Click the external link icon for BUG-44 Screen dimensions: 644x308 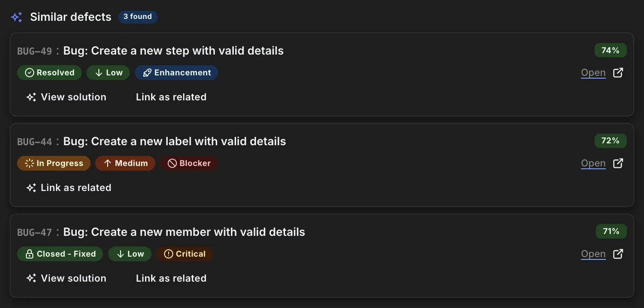click(x=618, y=163)
